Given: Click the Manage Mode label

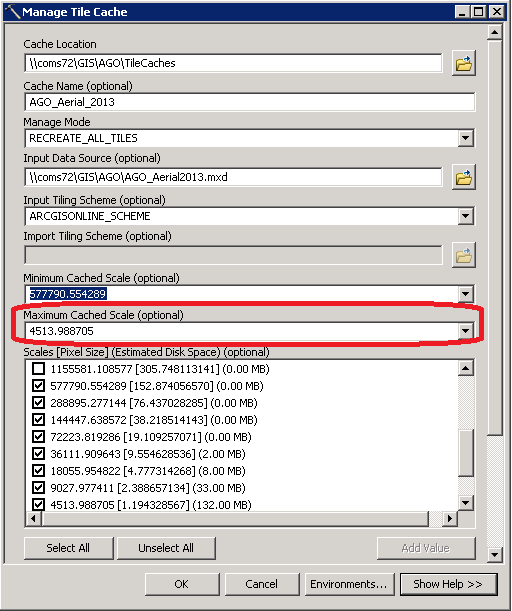Looking at the screenshot, I should click(x=57, y=122).
